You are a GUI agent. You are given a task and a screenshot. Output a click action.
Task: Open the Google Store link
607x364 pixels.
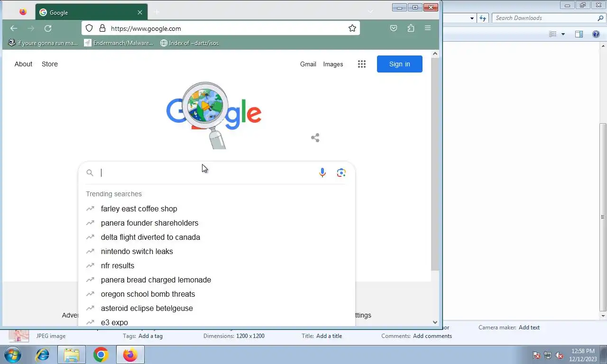tap(50, 64)
